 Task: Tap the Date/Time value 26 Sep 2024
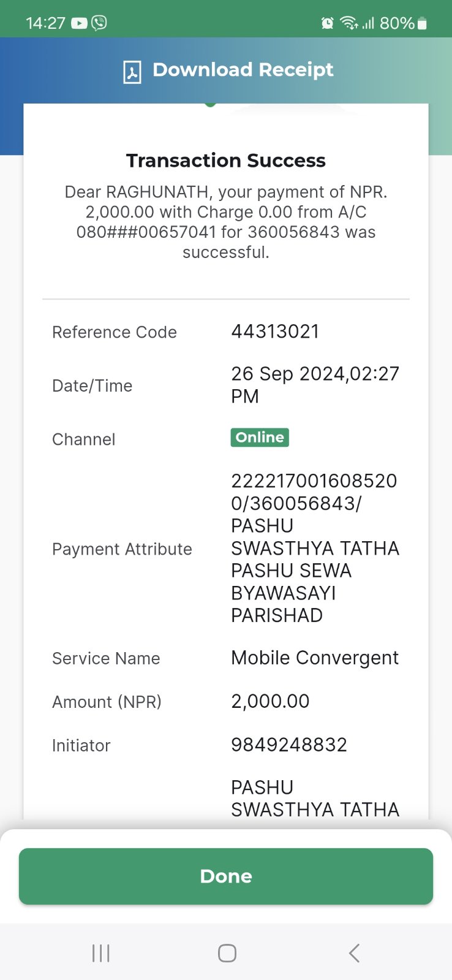pos(315,385)
